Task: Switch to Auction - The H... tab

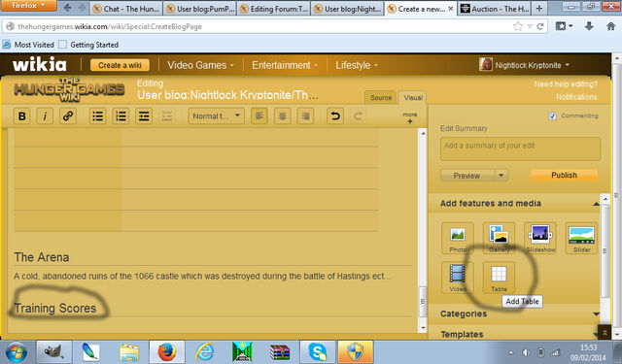Action: point(495,9)
